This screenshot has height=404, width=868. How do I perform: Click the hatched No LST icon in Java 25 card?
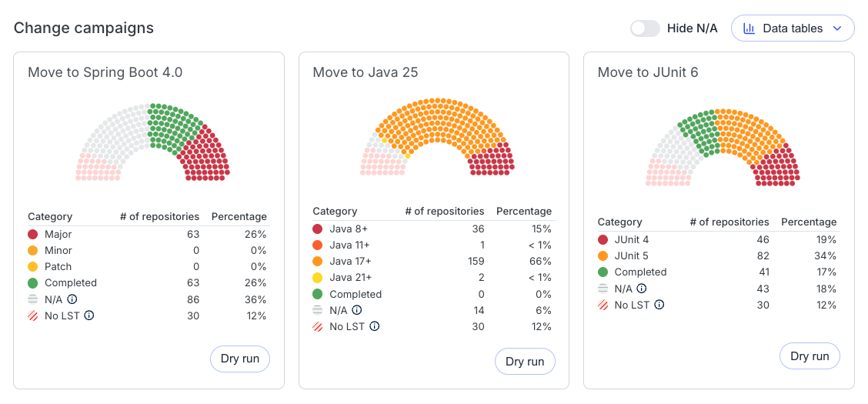click(318, 326)
